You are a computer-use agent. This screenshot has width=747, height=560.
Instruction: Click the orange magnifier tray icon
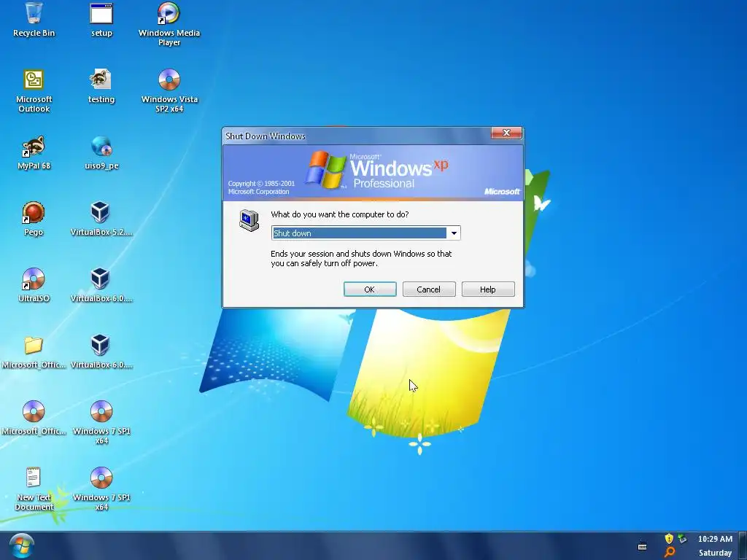tap(670, 553)
